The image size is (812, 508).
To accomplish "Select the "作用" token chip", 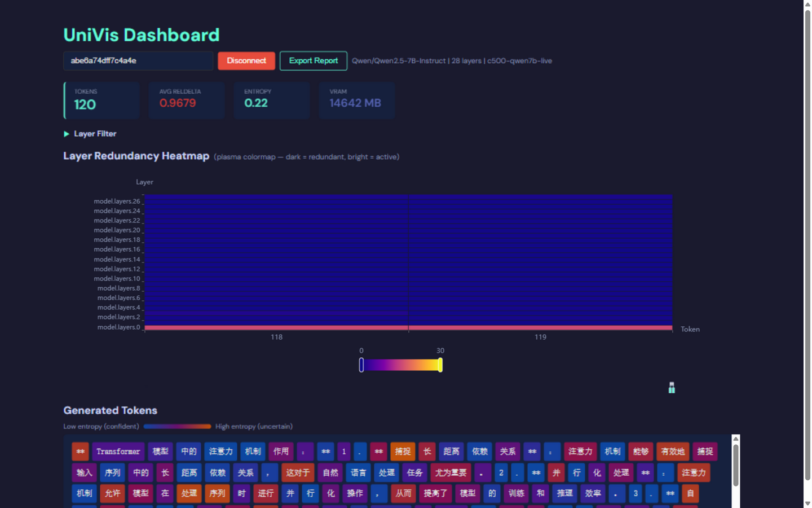I will [x=281, y=452].
